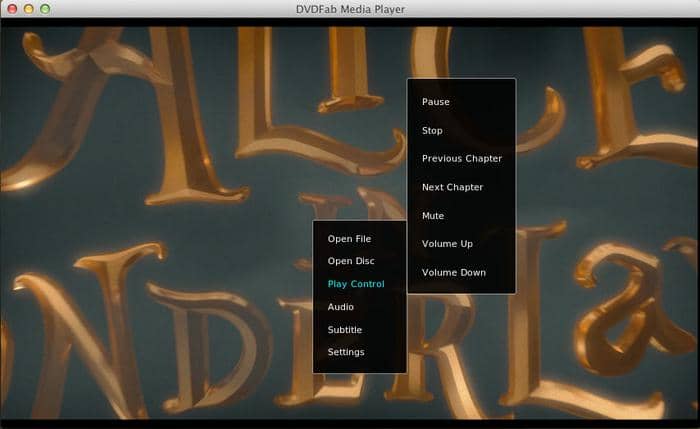Image resolution: width=700 pixels, height=429 pixels.
Task: Open the Audio submenu
Action: coord(341,307)
